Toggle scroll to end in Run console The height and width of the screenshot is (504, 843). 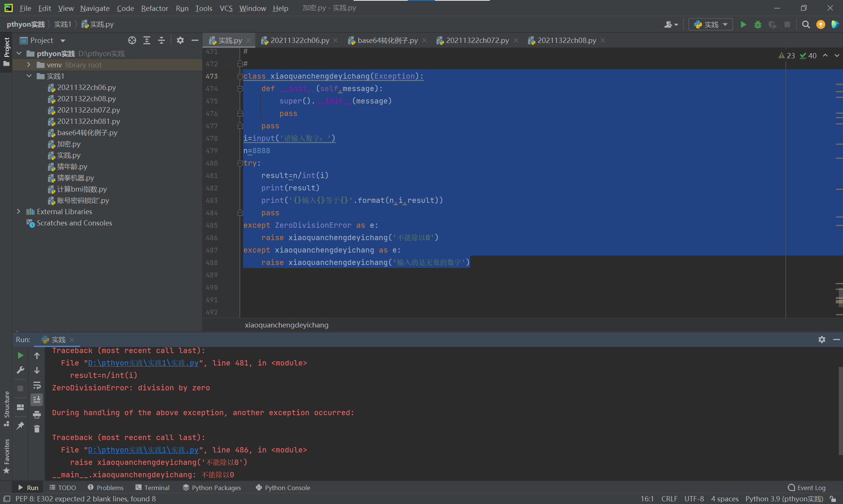pos(37,399)
